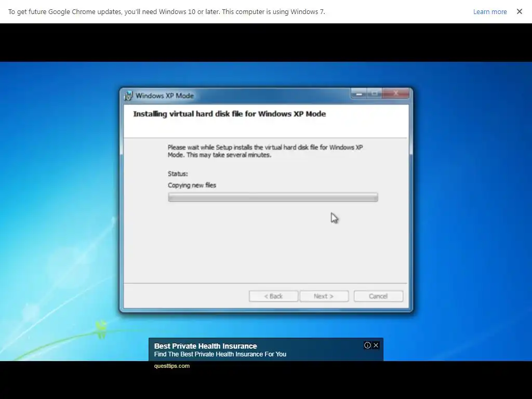Click the Cancel button in XP Mode setup
This screenshot has height=399, width=532.
(x=378, y=296)
